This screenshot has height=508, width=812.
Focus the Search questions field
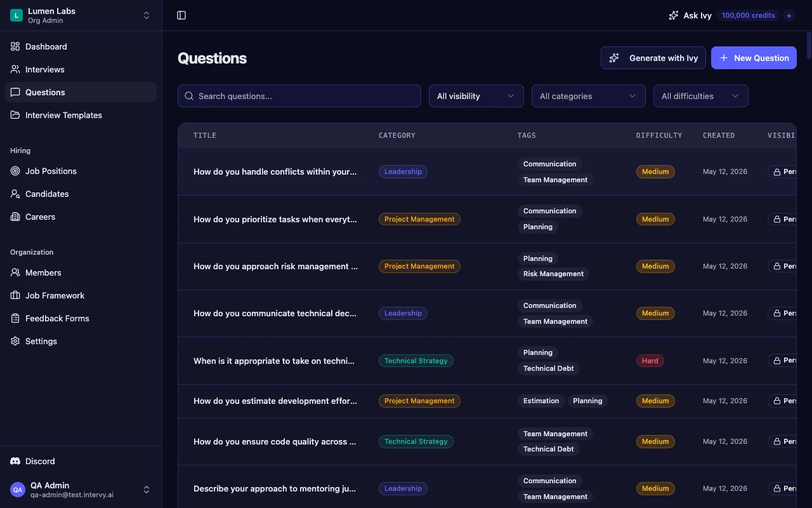pos(299,96)
